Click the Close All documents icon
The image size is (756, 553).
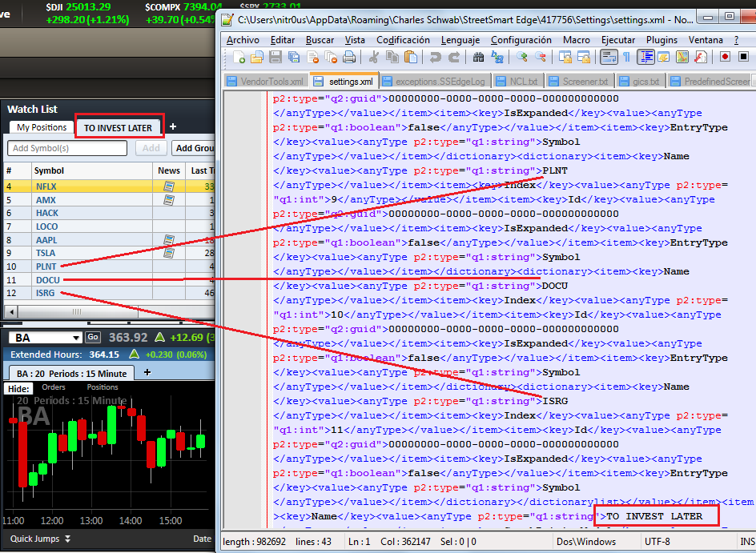point(331,58)
